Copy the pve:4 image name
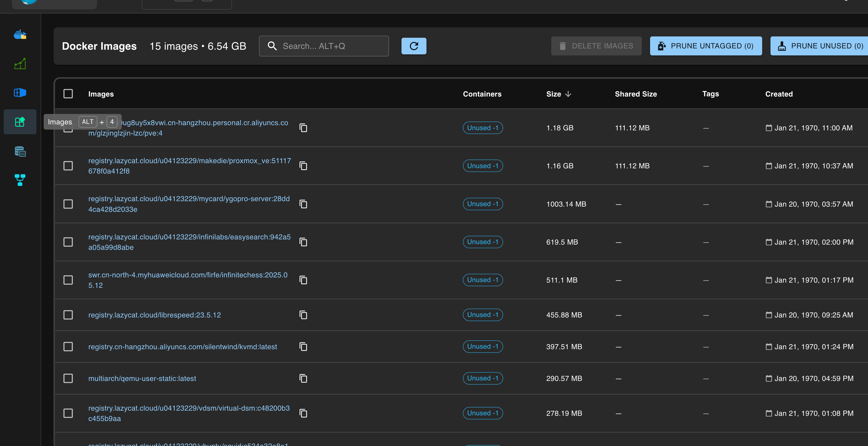Screen dimensions: 868x446 [x=303, y=128]
